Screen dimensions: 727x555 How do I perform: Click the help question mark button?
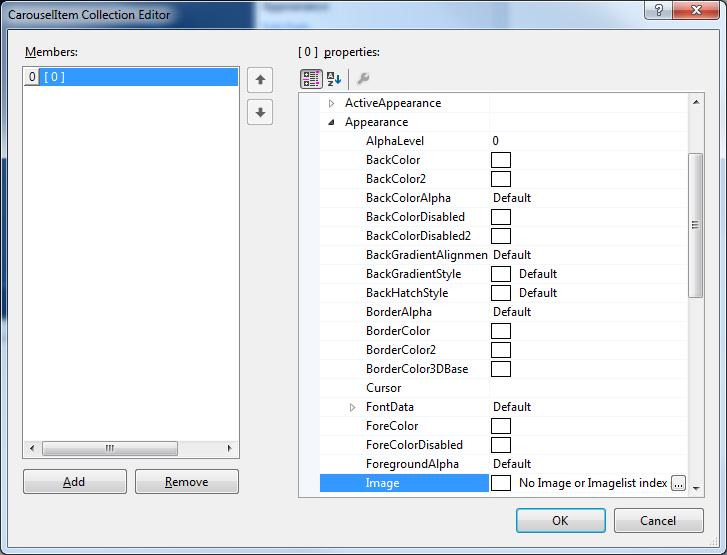point(658,10)
